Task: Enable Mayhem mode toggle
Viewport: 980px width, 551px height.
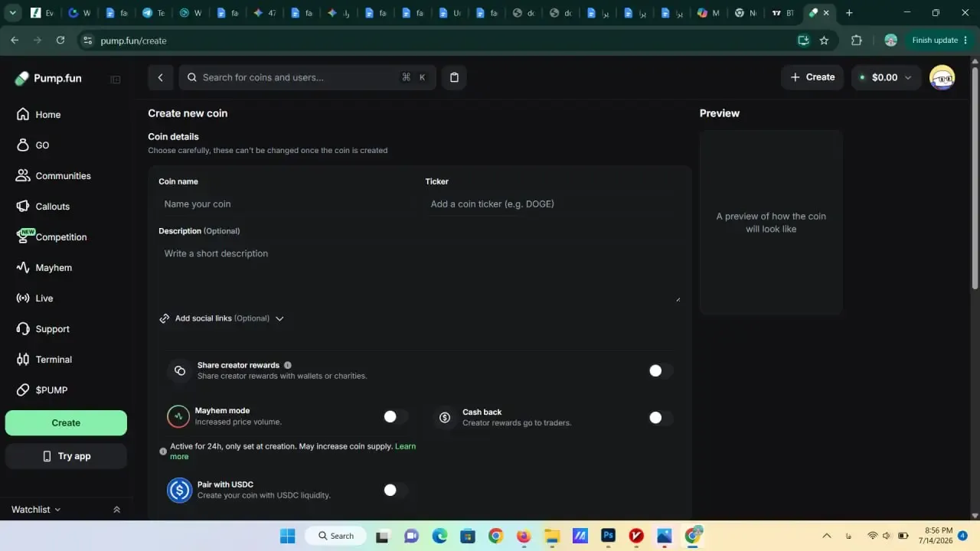Action: pyautogui.click(x=395, y=417)
